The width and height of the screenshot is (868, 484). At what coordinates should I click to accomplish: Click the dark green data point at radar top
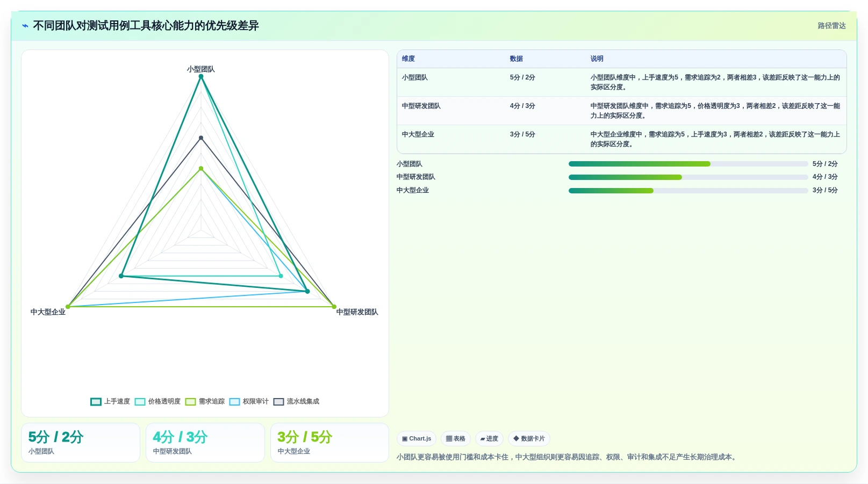click(x=201, y=76)
